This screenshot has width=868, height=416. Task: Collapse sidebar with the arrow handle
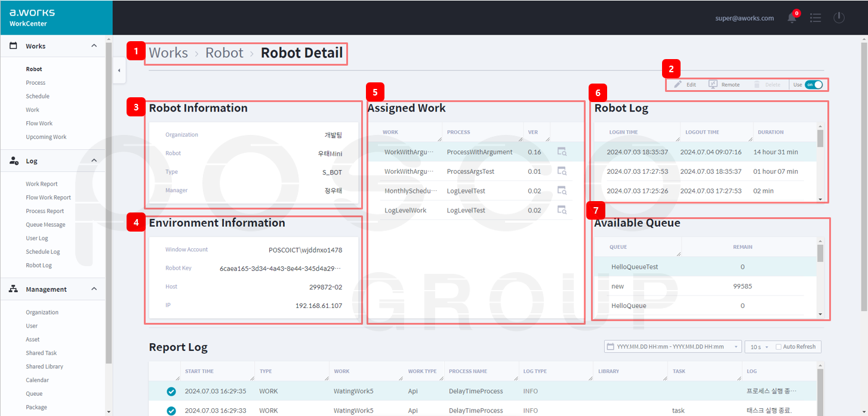click(x=119, y=70)
